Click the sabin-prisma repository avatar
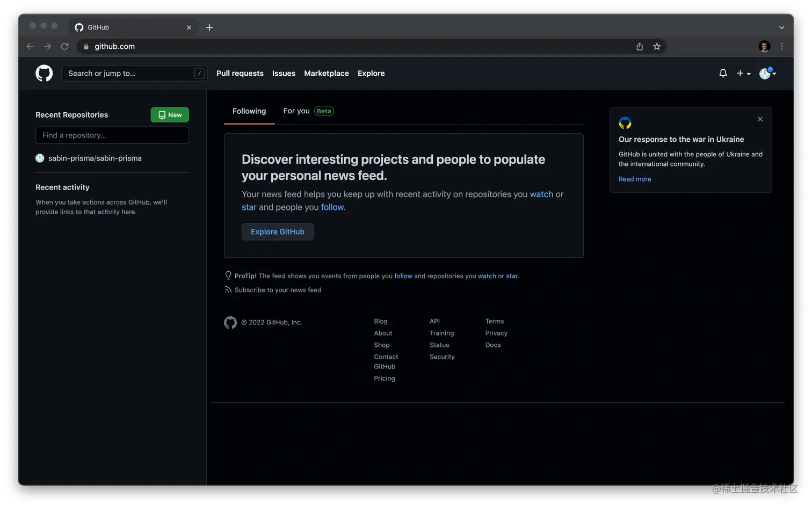The width and height of the screenshot is (812, 508). 40,158
